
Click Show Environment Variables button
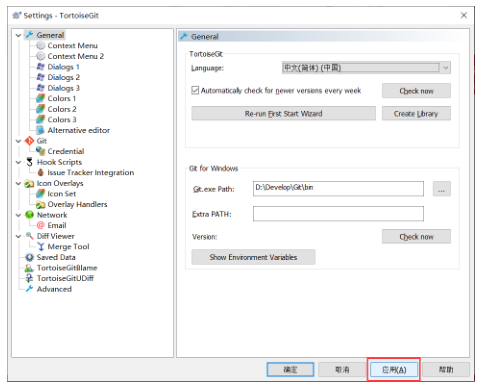253,257
